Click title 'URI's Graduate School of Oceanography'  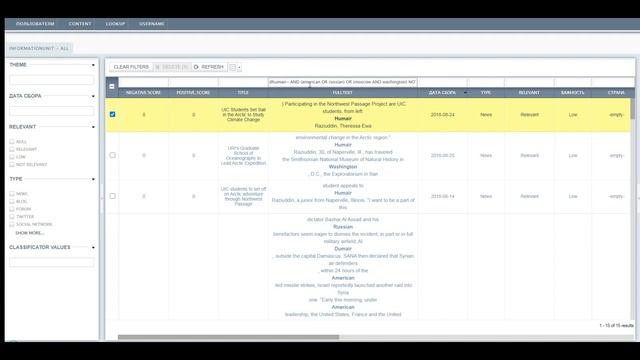tap(243, 156)
